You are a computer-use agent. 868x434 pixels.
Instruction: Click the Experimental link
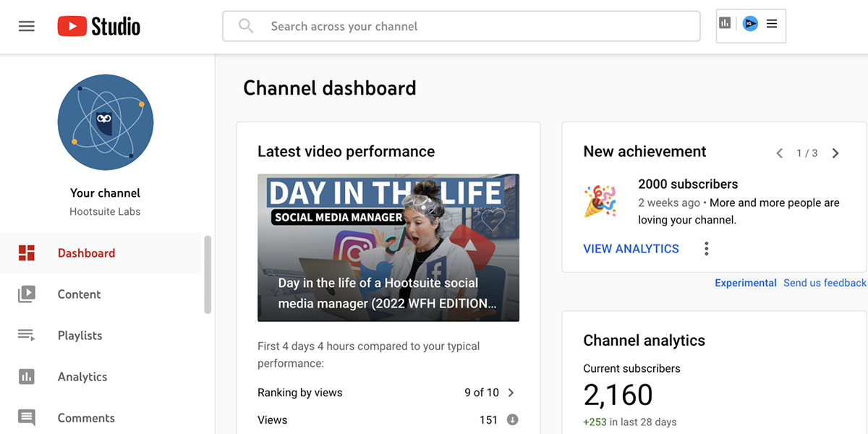coord(746,283)
